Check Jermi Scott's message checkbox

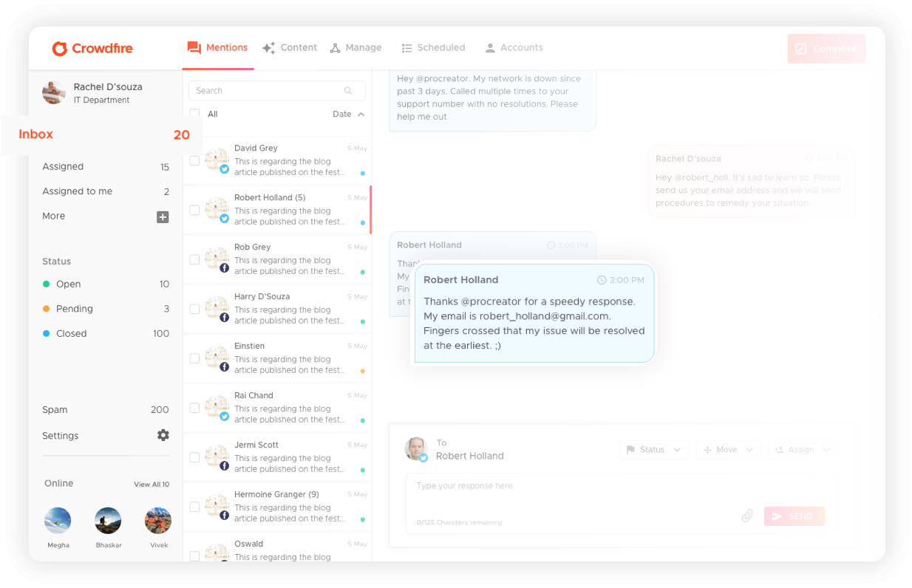click(x=194, y=457)
